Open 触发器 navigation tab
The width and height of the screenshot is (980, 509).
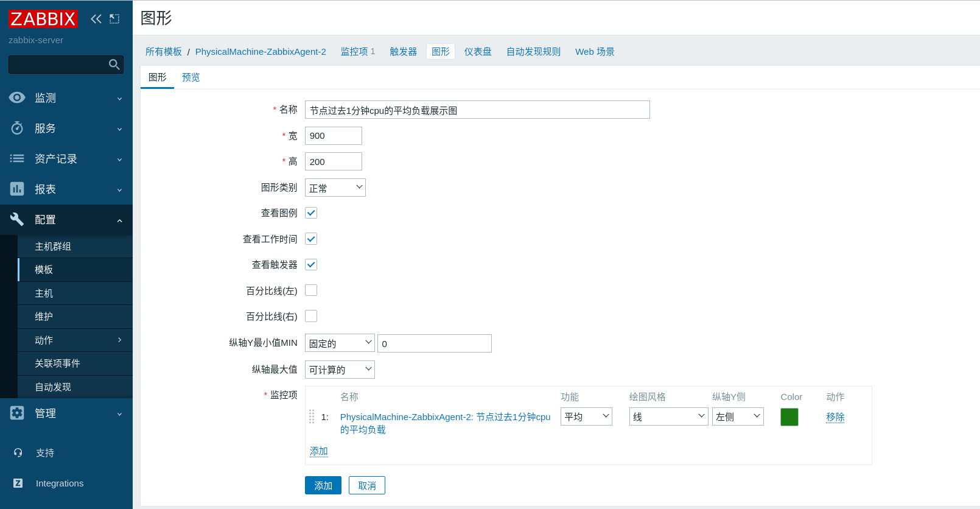[404, 52]
